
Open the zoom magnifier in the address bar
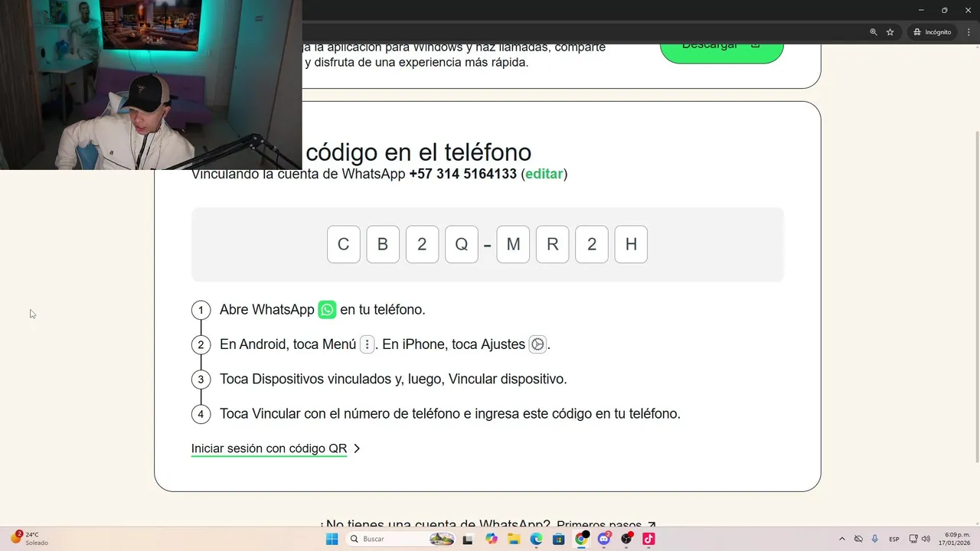[874, 32]
